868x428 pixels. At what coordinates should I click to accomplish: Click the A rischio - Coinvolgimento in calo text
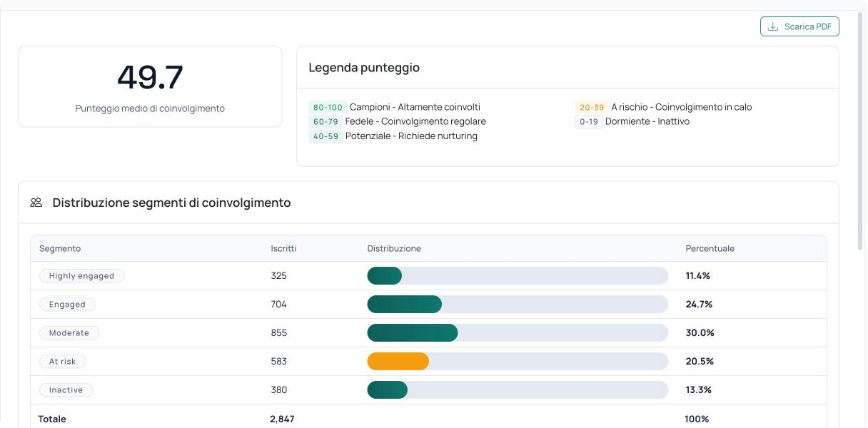[x=682, y=108]
